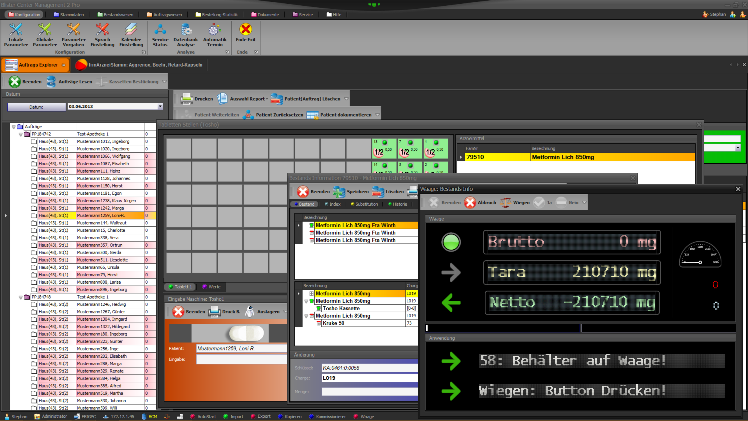This screenshot has width=748, height=421.
Task: Click the red Abbruch icon in Waage window
Action: point(470,203)
